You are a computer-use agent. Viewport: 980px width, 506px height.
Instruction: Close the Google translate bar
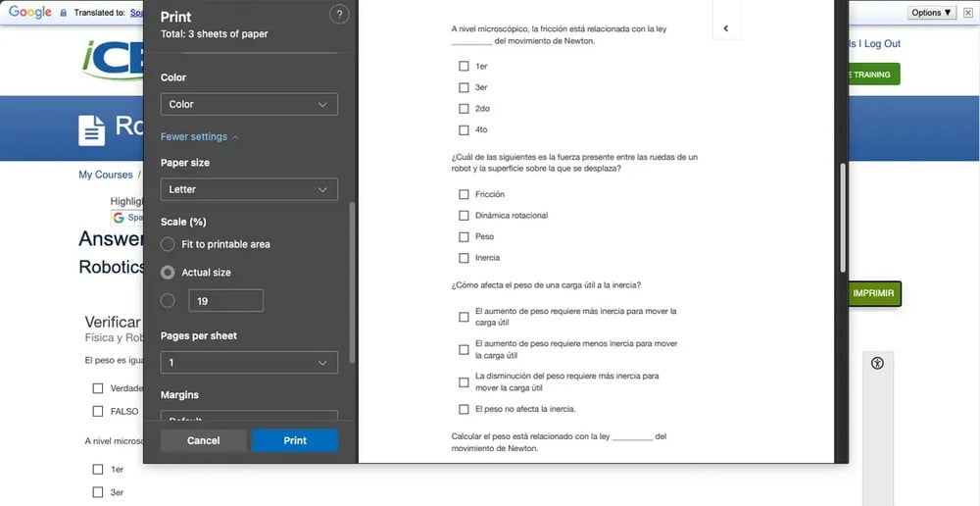click(x=968, y=13)
